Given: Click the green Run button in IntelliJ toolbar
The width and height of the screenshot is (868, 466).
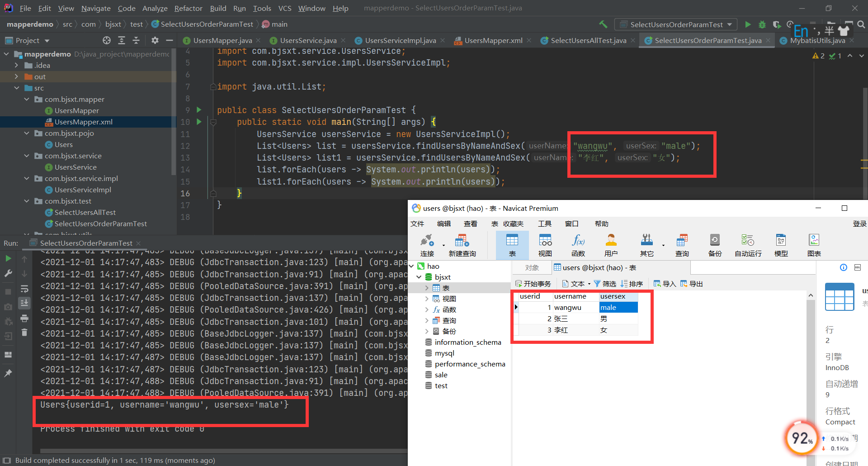Looking at the screenshot, I should tap(748, 24).
